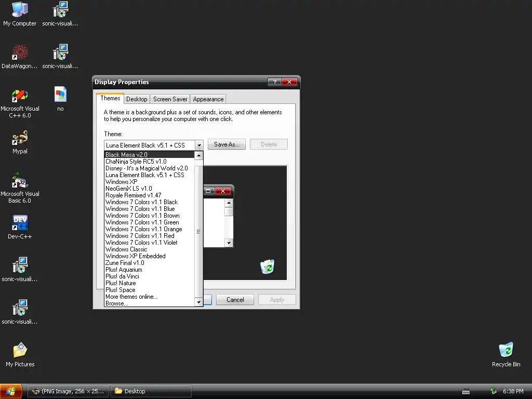This screenshot has width=532, height=399.
Task: Select the Windows XP theme entry
Action: pos(149,182)
